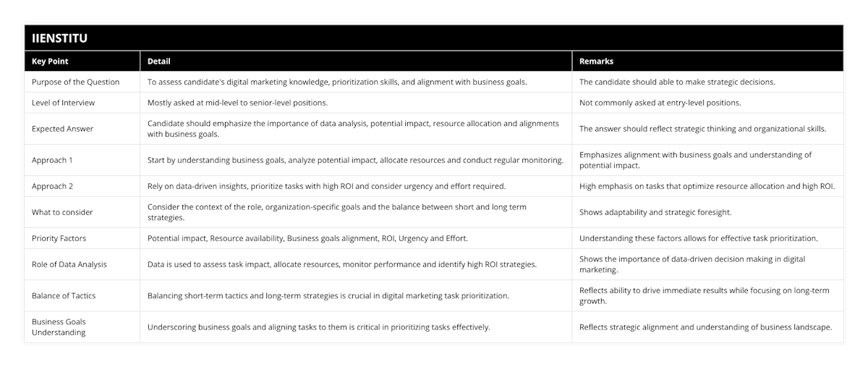
Task: Click the Balance of Tactics row label
Action: [64, 295]
